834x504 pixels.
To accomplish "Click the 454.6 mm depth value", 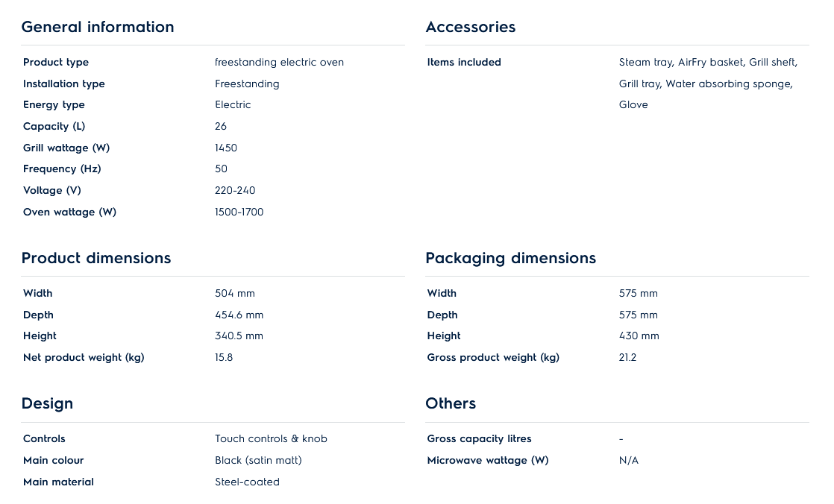I will pos(239,315).
